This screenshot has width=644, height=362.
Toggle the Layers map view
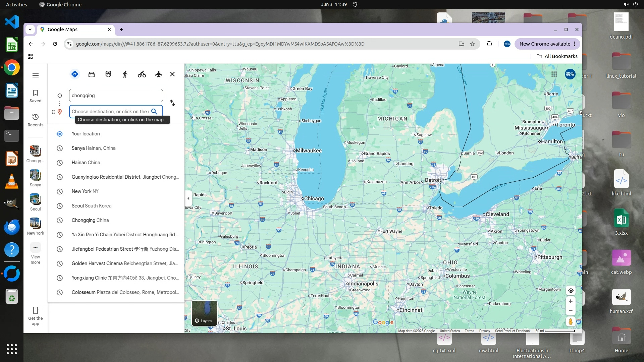click(x=204, y=313)
